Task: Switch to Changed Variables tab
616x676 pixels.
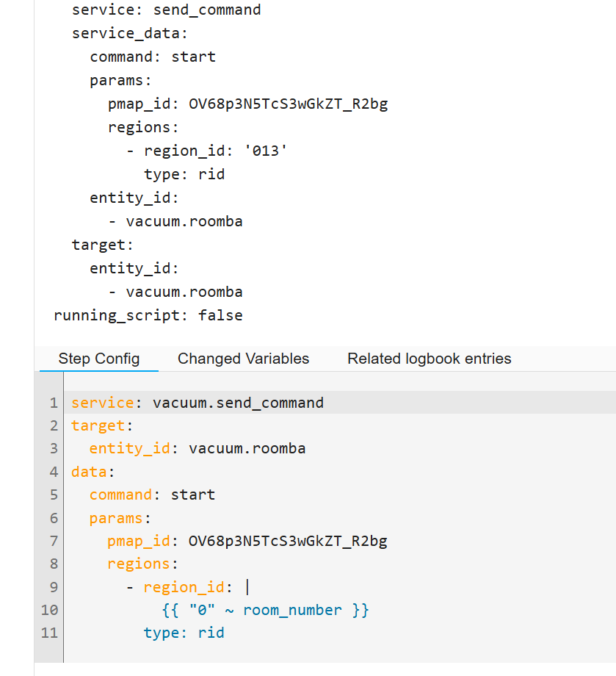Action: 243,359
